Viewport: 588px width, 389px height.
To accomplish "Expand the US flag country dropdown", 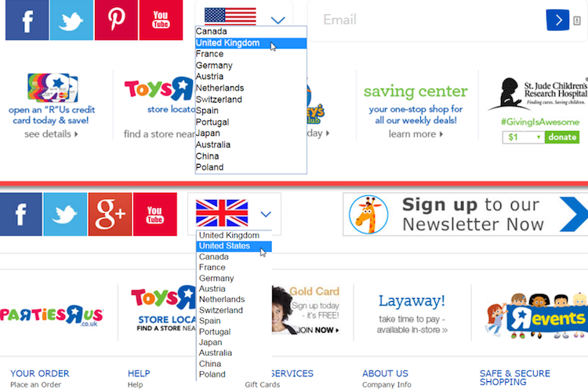I will tap(244, 17).
